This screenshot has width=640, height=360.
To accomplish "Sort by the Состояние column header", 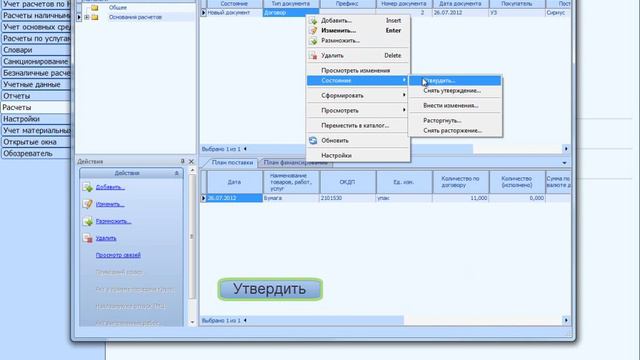I will click(235, 4).
